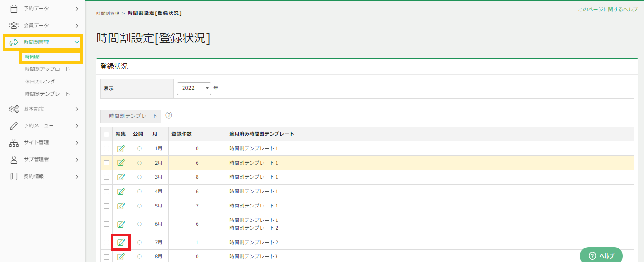Click help question mark beside 時間割テンプレート button
644x262 pixels.
tap(169, 116)
